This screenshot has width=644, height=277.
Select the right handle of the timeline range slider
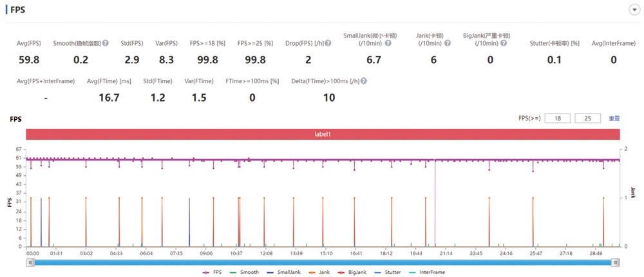click(x=615, y=262)
